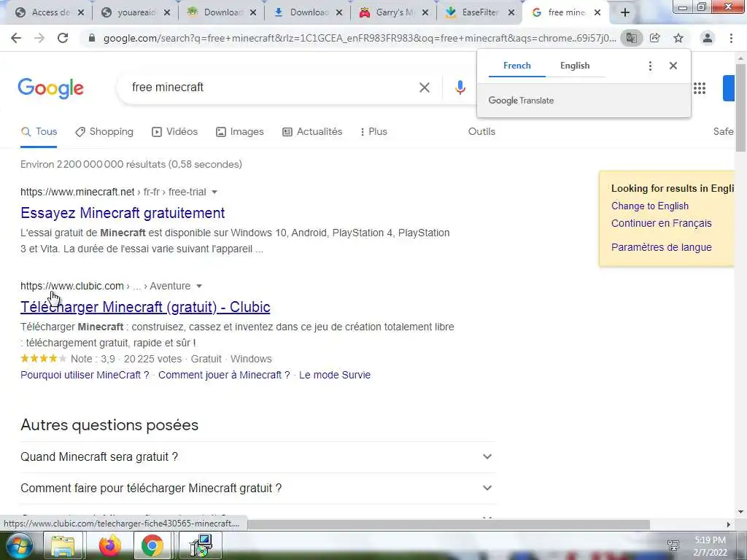Open 'Essayez Minecraft gratuitement' result
This screenshot has width=747, height=560.
tap(123, 213)
